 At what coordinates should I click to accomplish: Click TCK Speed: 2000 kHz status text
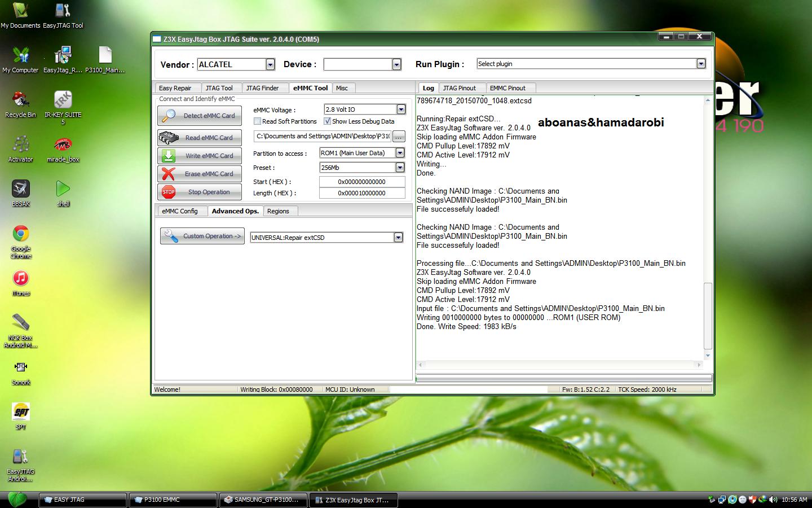(647, 389)
